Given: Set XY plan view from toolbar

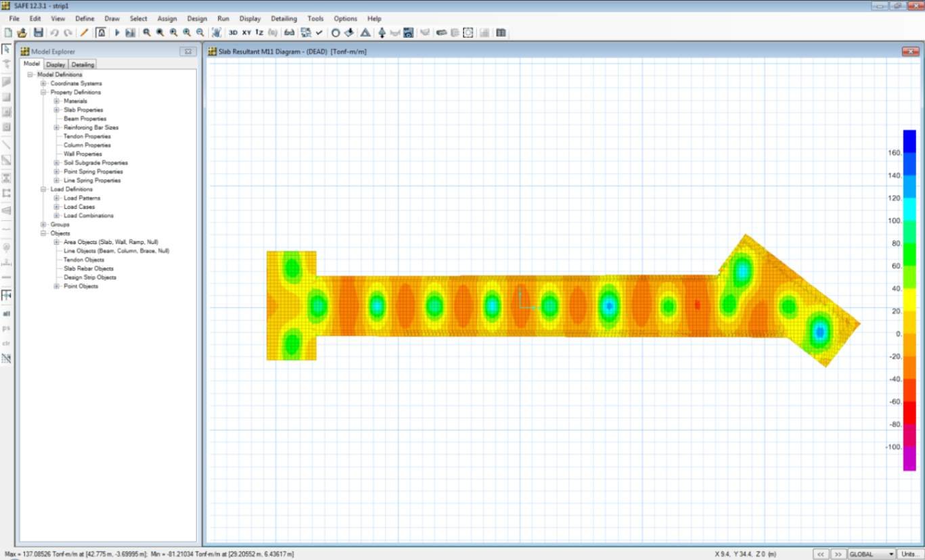Looking at the screenshot, I should [246, 32].
